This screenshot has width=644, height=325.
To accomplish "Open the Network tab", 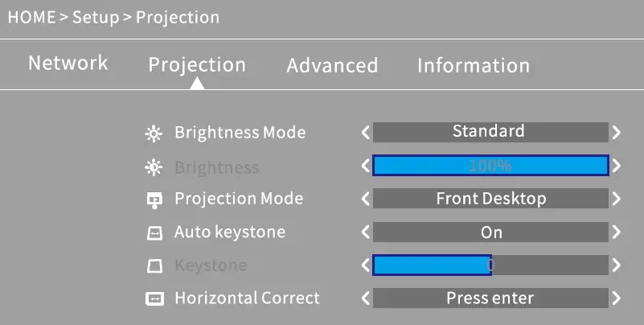I will pos(68,64).
